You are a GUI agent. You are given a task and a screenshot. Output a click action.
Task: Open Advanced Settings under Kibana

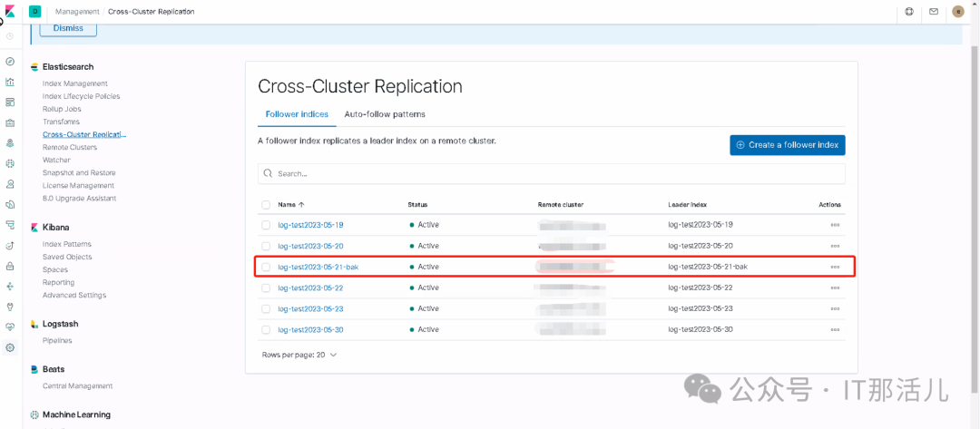[x=74, y=295]
